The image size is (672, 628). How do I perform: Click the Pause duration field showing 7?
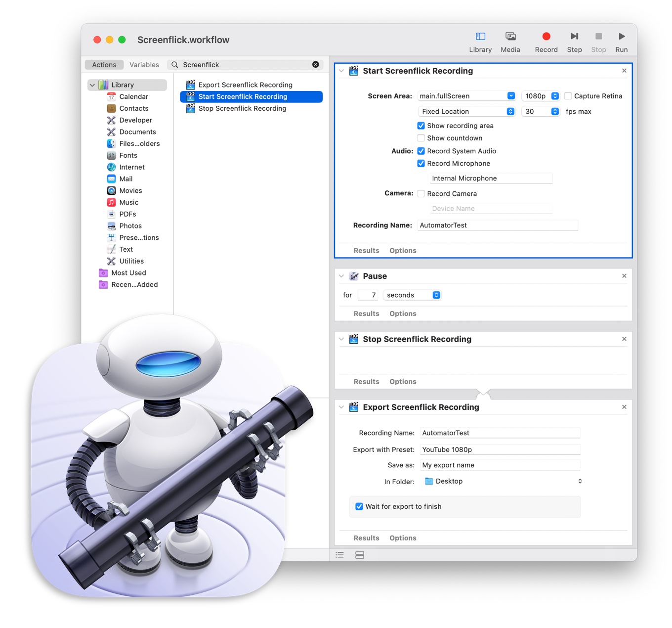pos(368,295)
